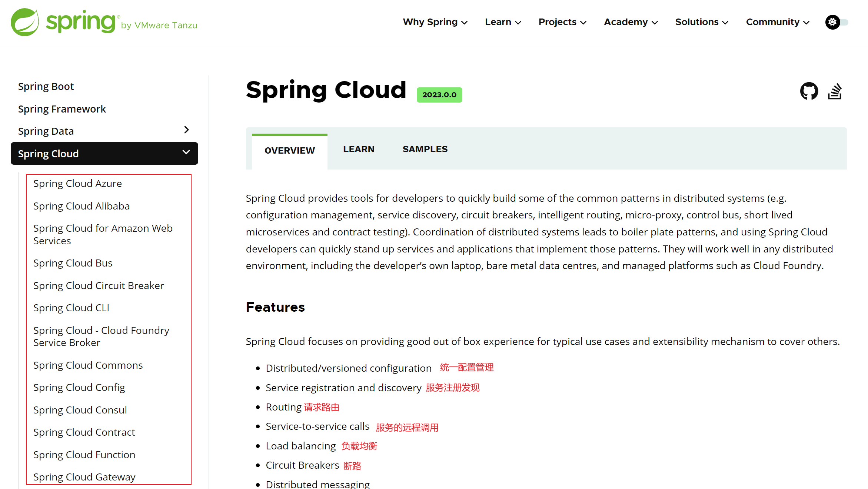
Task: Switch to the SAMPLES tab
Action: pos(425,149)
